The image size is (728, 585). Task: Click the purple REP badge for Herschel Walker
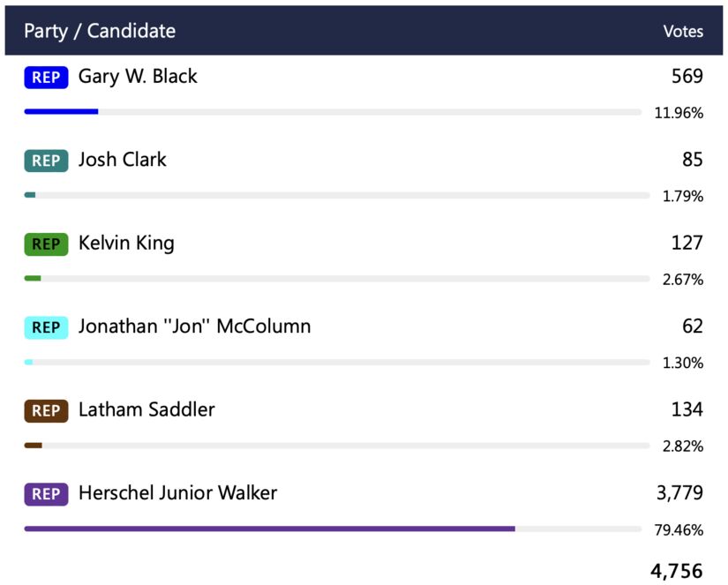pyautogui.click(x=46, y=494)
